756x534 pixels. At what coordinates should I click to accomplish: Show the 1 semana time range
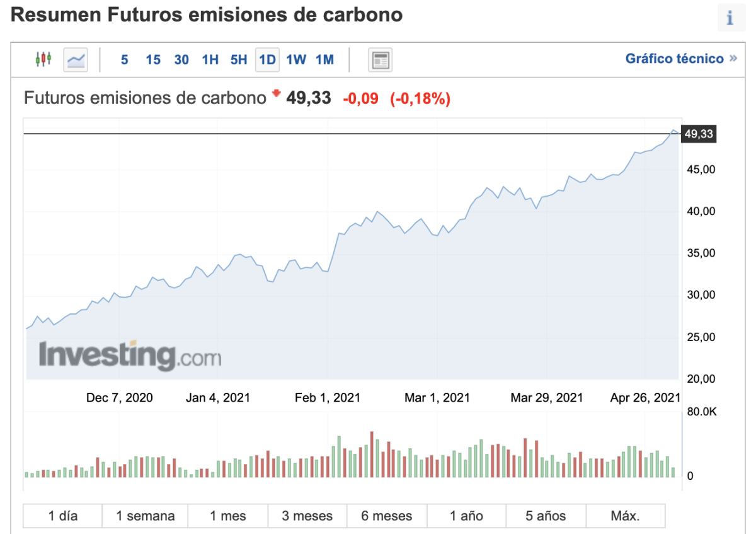coord(145,516)
